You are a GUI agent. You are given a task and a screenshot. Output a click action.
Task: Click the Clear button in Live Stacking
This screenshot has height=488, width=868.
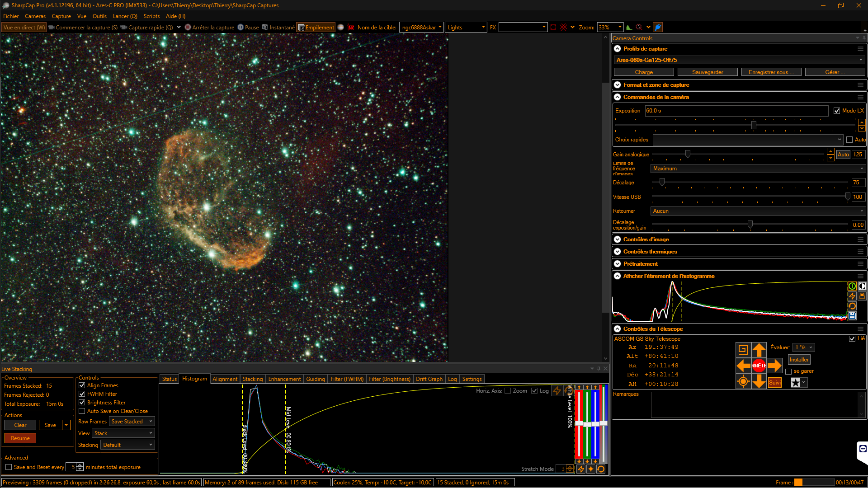tap(20, 425)
